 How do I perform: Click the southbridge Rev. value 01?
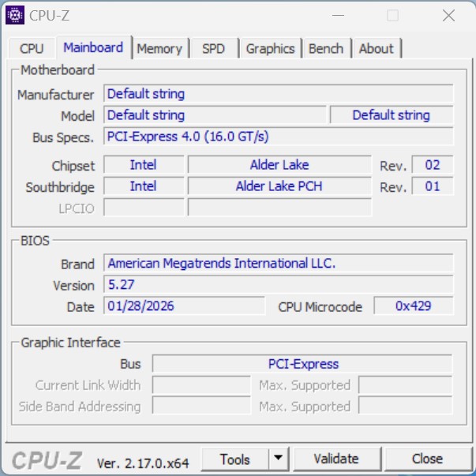click(433, 186)
